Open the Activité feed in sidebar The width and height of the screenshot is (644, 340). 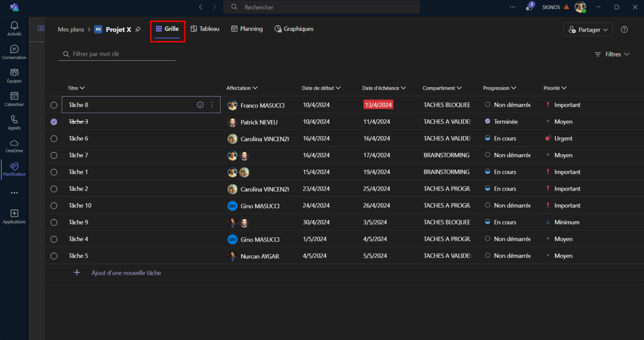coord(14,28)
